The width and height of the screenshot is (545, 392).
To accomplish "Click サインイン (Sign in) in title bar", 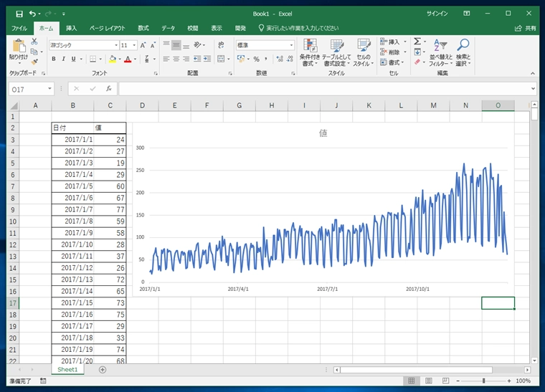I will [437, 13].
